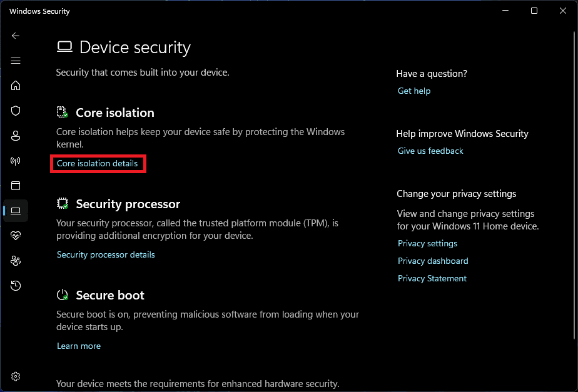The image size is (578, 392).
Task: Minimize the Windows Security window
Action: click(505, 11)
